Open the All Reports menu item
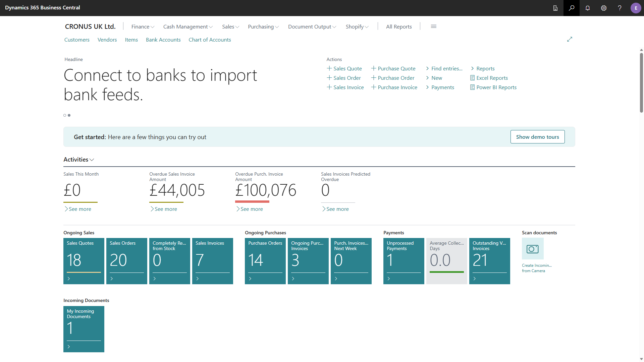 click(x=399, y=27)
